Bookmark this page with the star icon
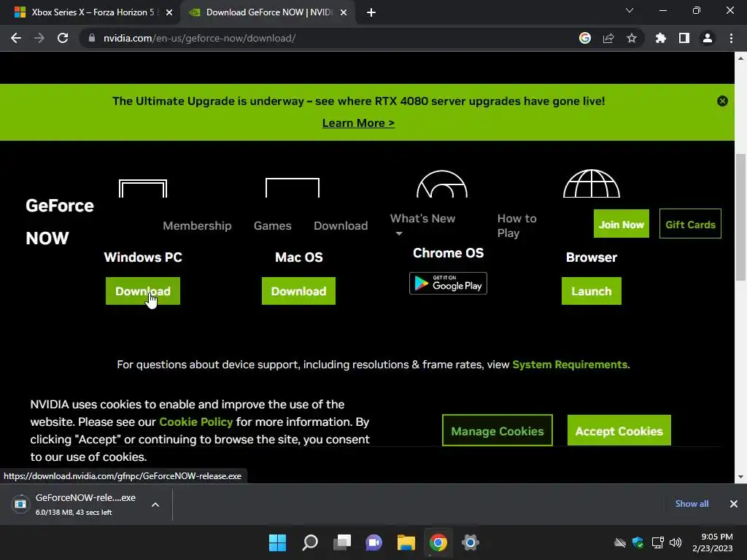Image resolution: width=747 pixels, height=560 pixels. pyautogui.click(x=631, y=38)
